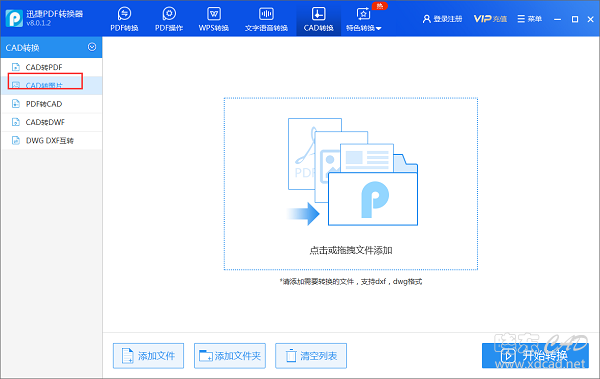Select CAD转图片 in the sidebar

(51, 85)
